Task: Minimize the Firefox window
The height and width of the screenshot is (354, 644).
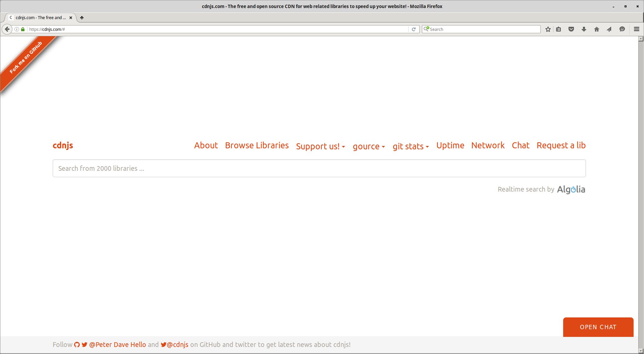Action: pos(613,6)
